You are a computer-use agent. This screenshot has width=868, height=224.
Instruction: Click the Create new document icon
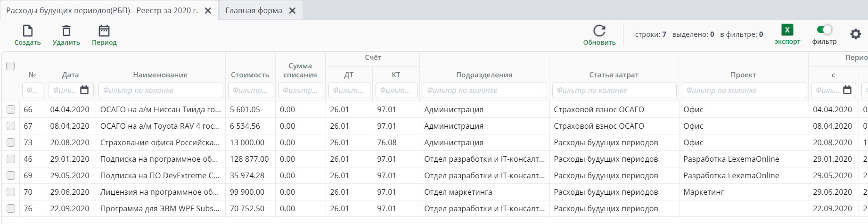pyautogui.click(x=28, y=31)
